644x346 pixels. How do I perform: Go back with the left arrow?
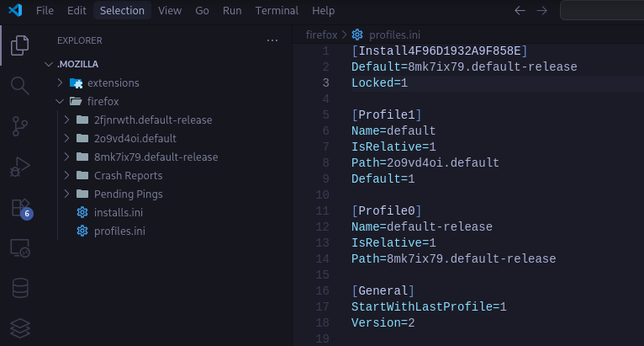pyautogui.click(x=520, y=10)
